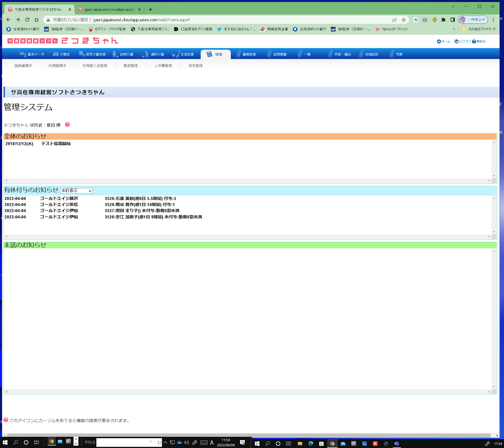Screen dimensions: 504x448
Task: Click the bookmark star icon in address bar
Action: coord(404,20)
